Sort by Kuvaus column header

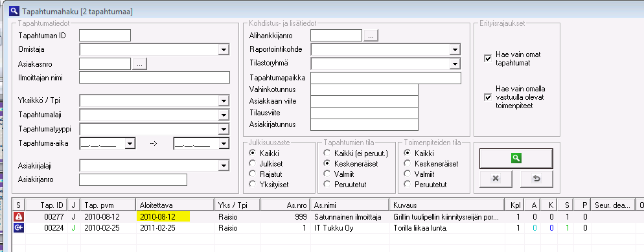[447, 205]
